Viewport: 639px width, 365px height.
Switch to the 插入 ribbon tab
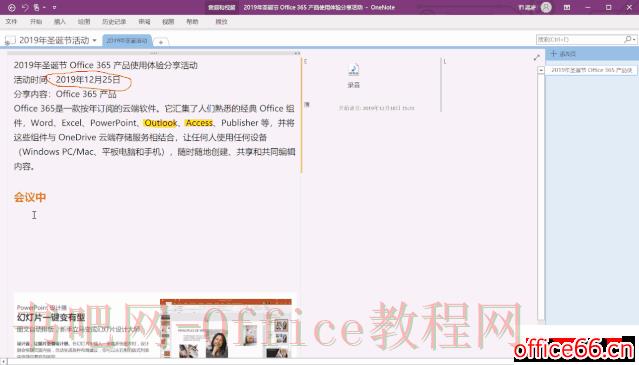[60, 22]
